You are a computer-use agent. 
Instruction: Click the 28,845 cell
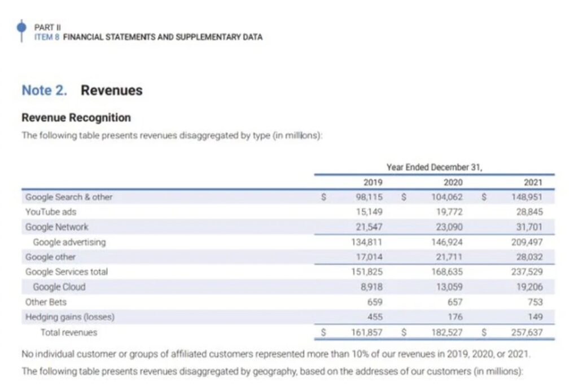(x=529, y=212)
